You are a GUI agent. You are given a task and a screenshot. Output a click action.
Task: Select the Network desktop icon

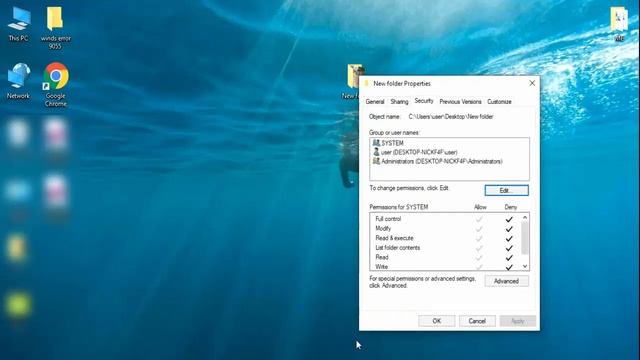click(x=18, y=76)
